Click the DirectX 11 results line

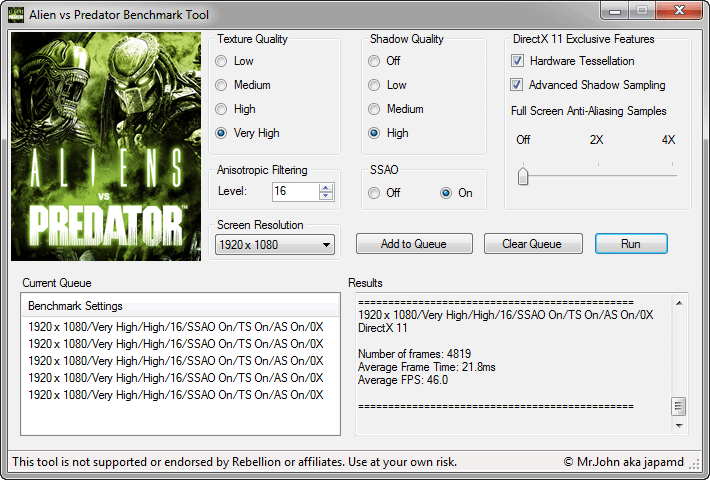[383, 328]
